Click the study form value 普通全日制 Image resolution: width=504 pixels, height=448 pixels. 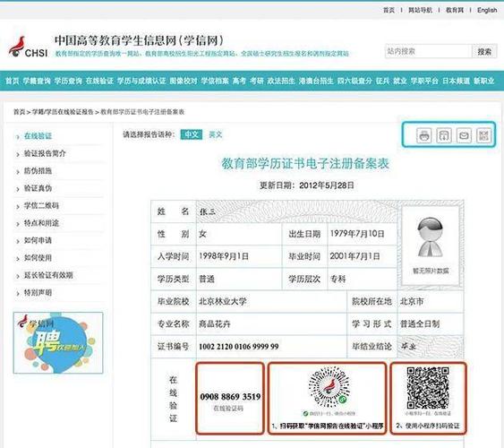pyautogui.click(x=420, y=324)
